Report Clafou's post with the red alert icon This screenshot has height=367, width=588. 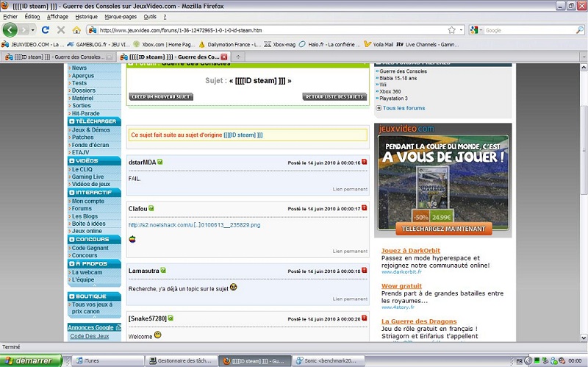tap(365, 209)
